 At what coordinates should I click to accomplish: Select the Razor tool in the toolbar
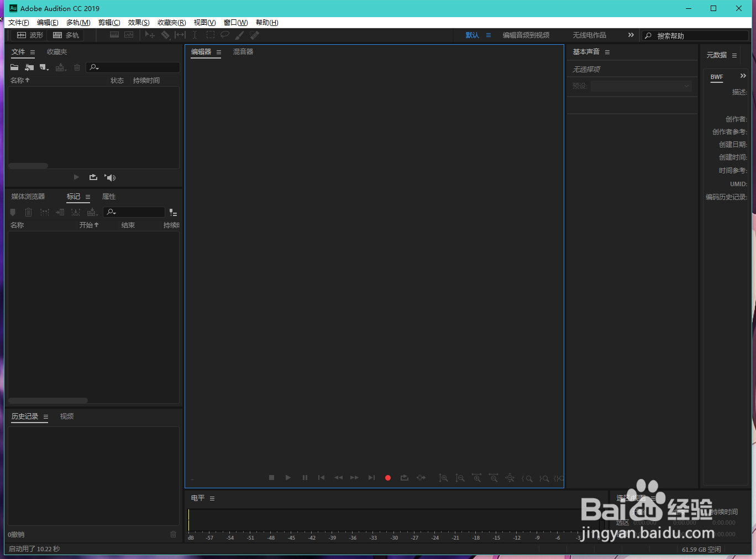[165, 35]
